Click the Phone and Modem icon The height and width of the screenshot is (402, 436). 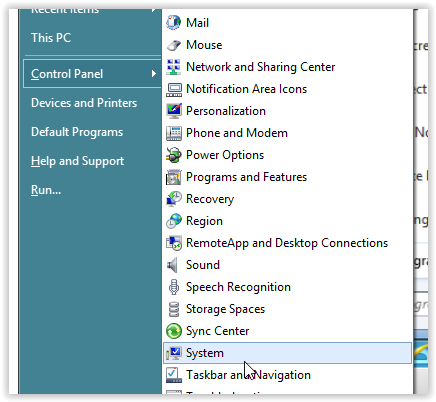pyautogui.click(x=174, y=133)
